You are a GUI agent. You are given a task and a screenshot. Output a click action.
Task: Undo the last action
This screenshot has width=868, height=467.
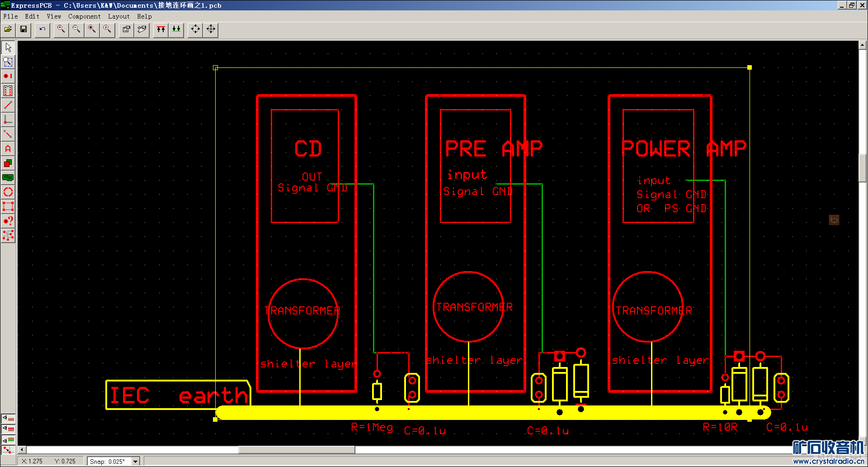42,29
